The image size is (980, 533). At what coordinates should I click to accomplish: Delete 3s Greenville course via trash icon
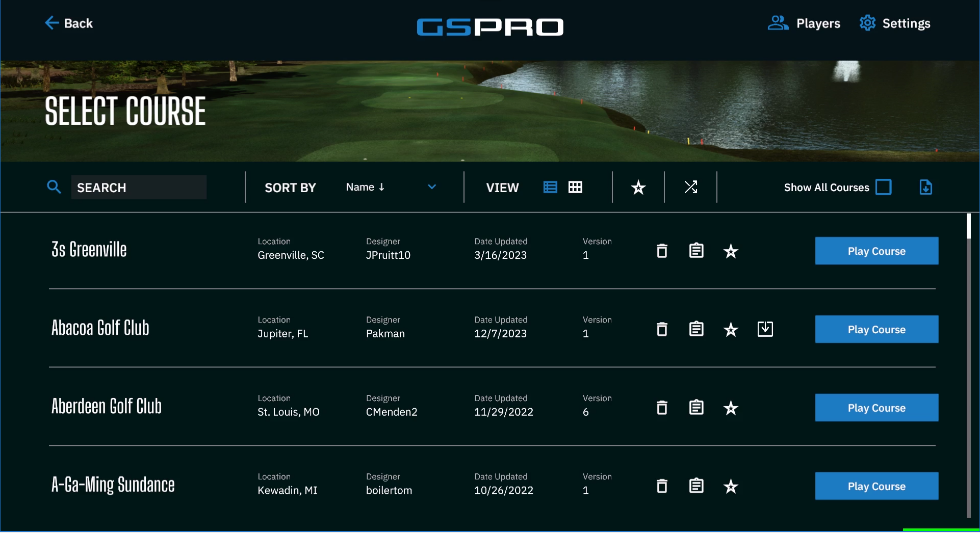[x=662, y=251]
